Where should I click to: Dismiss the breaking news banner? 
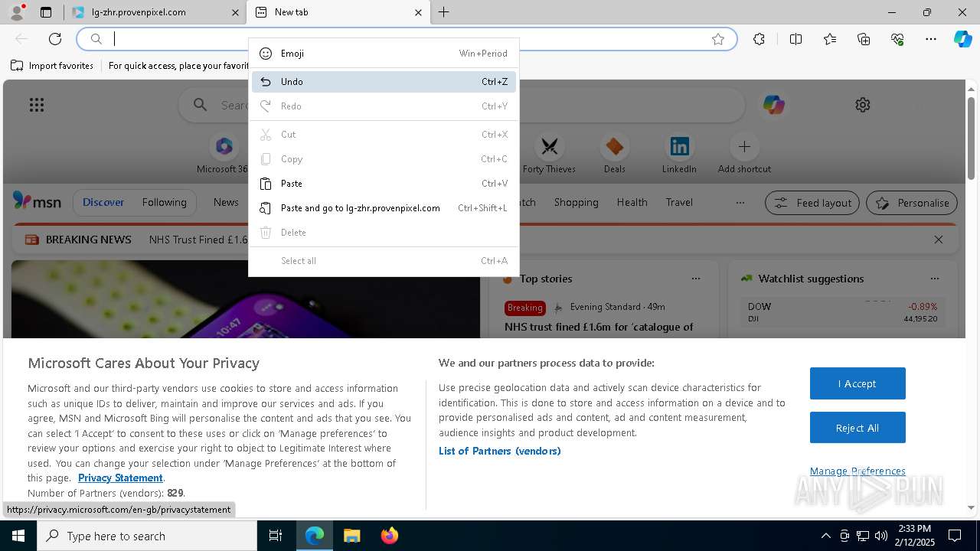[x=939, y=240]
